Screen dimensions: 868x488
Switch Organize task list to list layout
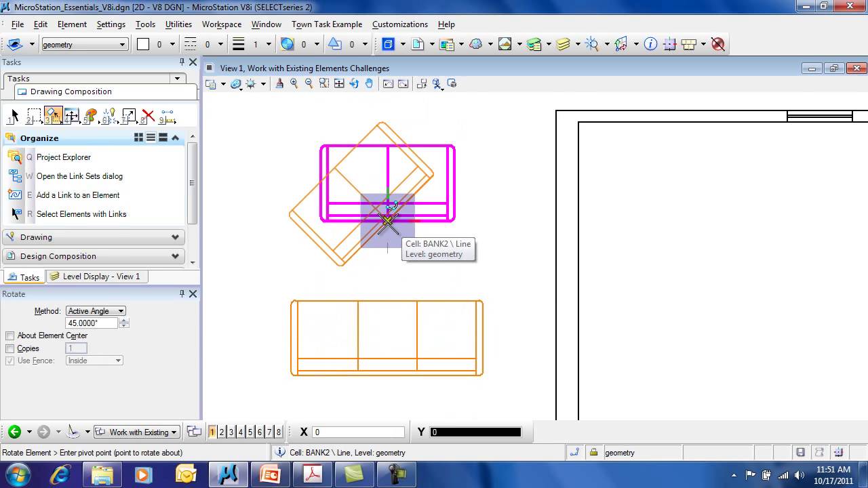[151, 138]
